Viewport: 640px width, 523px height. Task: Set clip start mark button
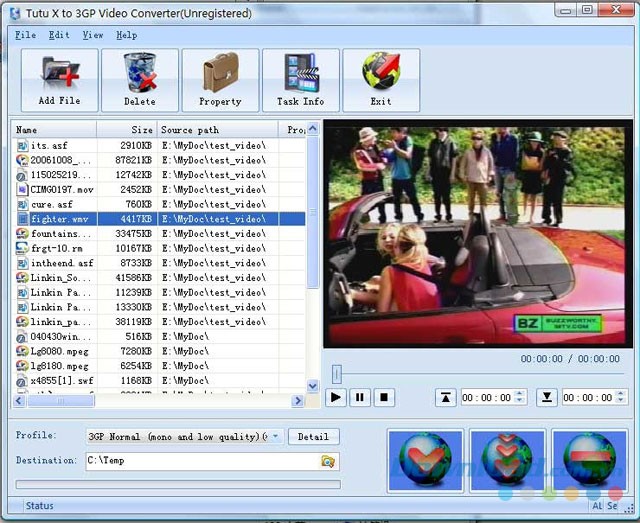(x=446, y=397)
